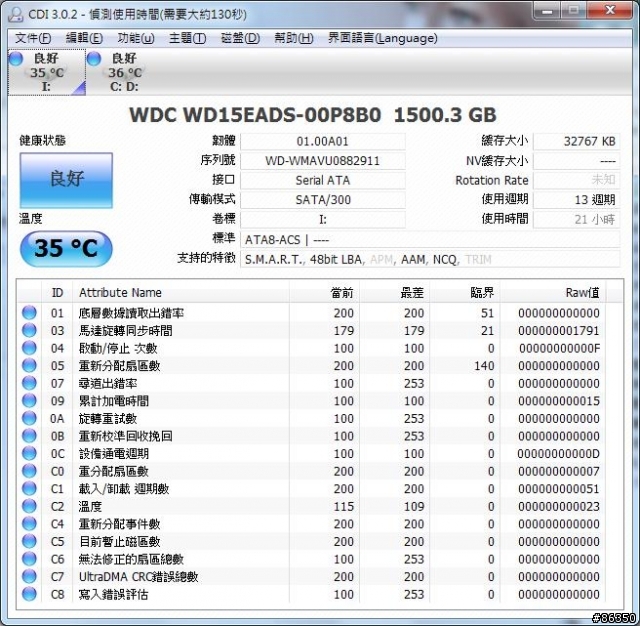Click the 35 °C temperature badge

[x=66, y=248]
